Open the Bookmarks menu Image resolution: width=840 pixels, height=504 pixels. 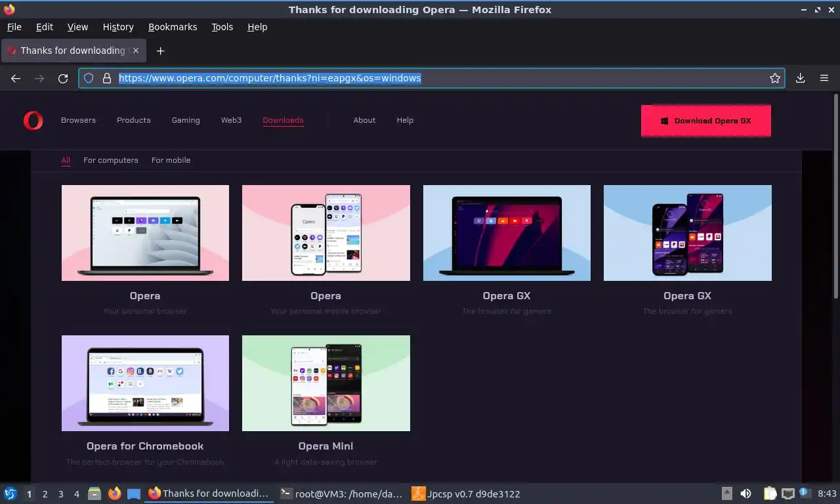coord(173,27)
